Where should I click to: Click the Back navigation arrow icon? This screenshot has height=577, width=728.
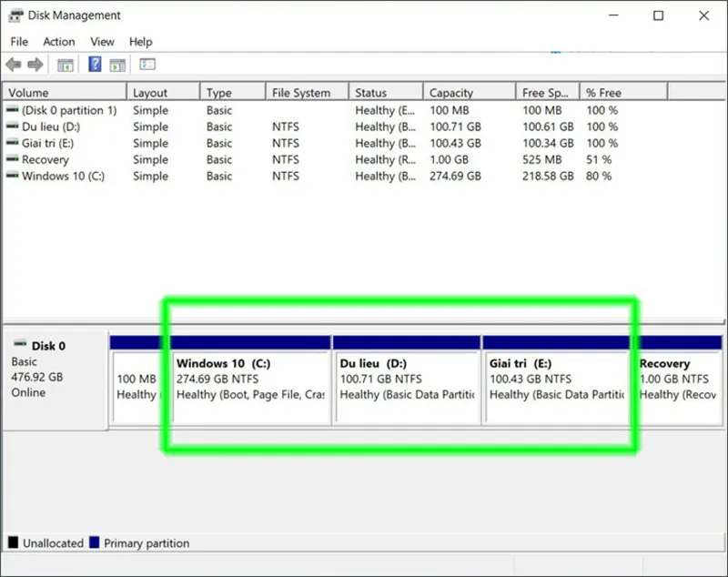click(13, 64)
